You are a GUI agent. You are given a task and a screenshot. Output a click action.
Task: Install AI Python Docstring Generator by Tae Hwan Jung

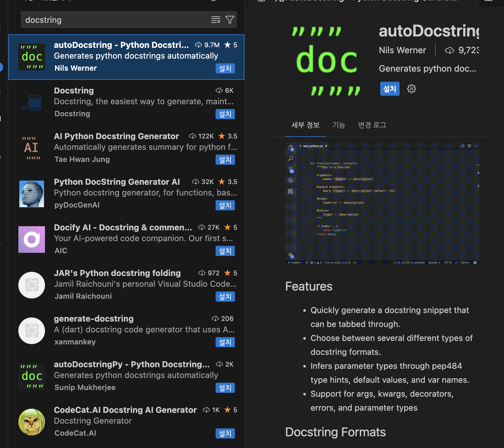[225, 160]
